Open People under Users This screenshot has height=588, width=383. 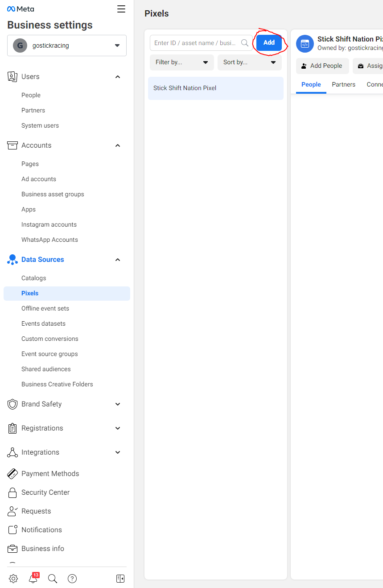point(31,95)
